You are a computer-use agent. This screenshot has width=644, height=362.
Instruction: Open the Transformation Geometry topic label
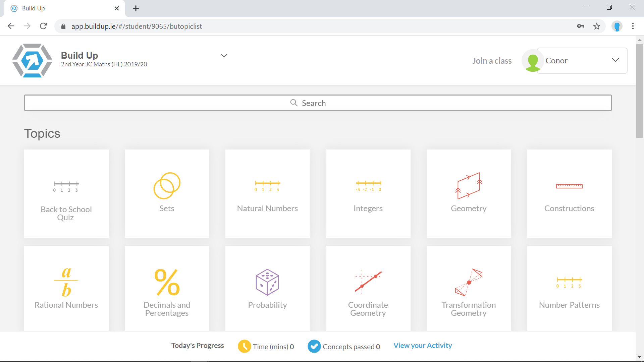(x=469, y=309)
